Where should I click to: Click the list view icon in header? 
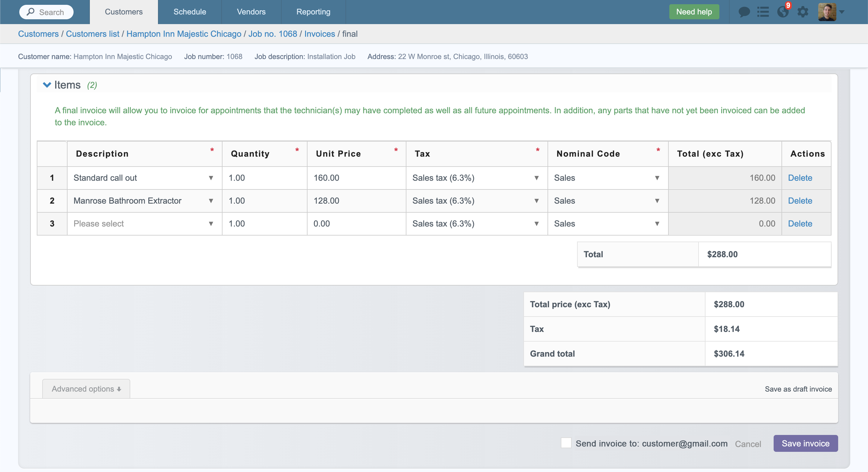(x=763, y=12)
